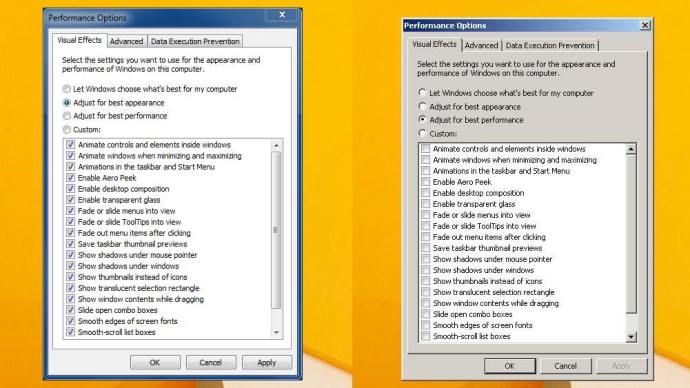Uncheck Slide open combo boxes in left dialog
Screen dimensions: 690x388
(70, 310)
